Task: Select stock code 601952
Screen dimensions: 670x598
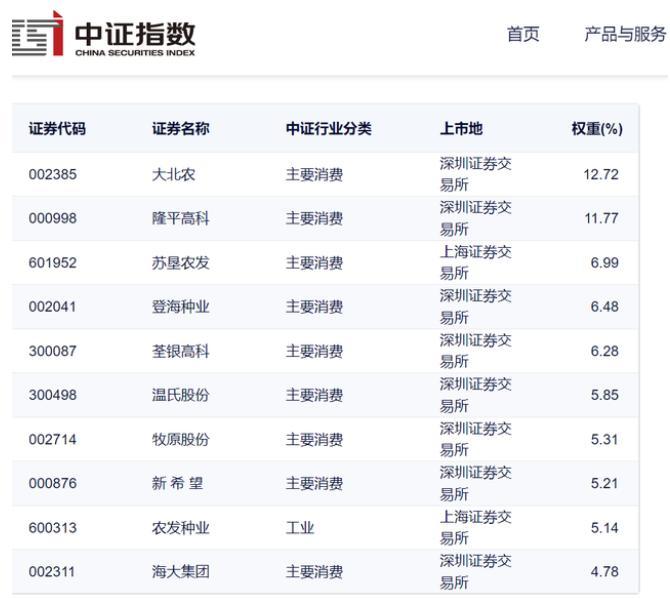Action: pyautogui.click(x=52, y=263)
